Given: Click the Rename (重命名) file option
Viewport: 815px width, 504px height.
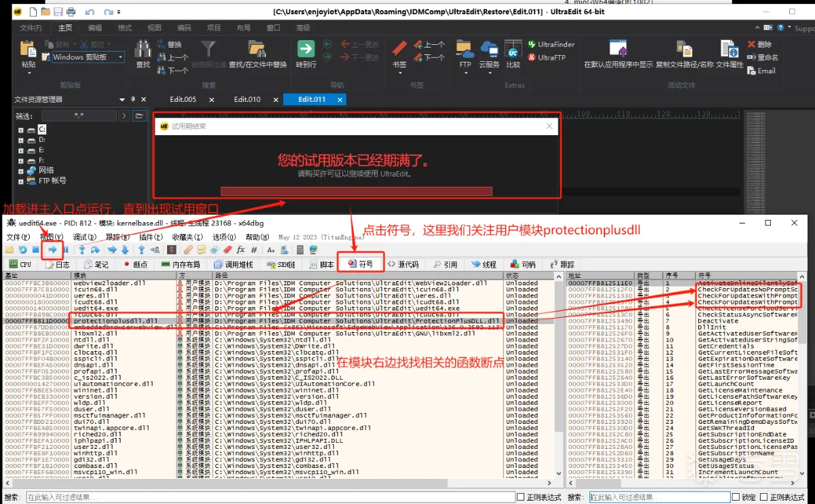Looking at the screenshot, I should [x=762, y=58].
